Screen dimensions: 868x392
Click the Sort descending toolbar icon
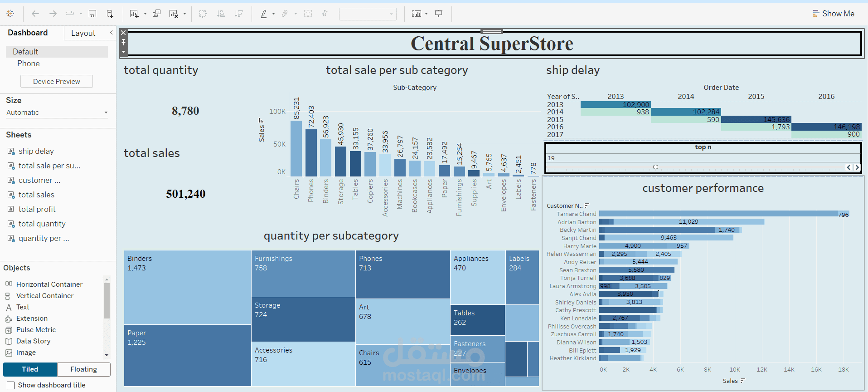[239, 14]
